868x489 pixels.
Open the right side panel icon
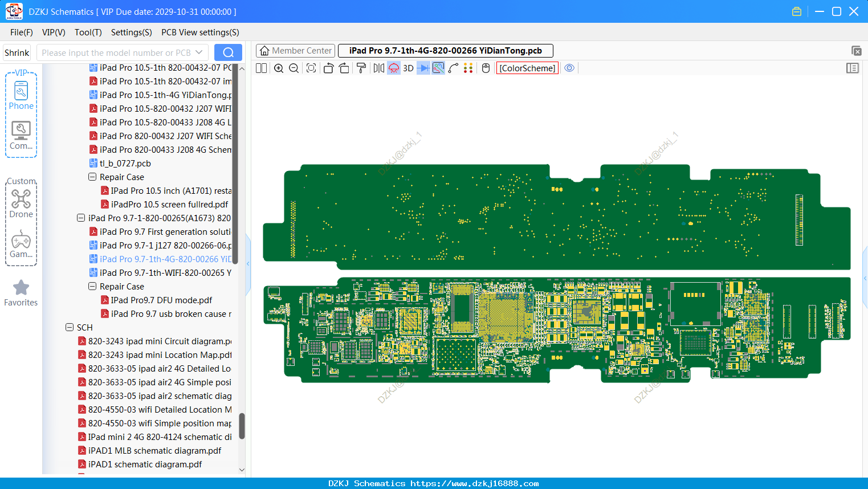(853, 68)
